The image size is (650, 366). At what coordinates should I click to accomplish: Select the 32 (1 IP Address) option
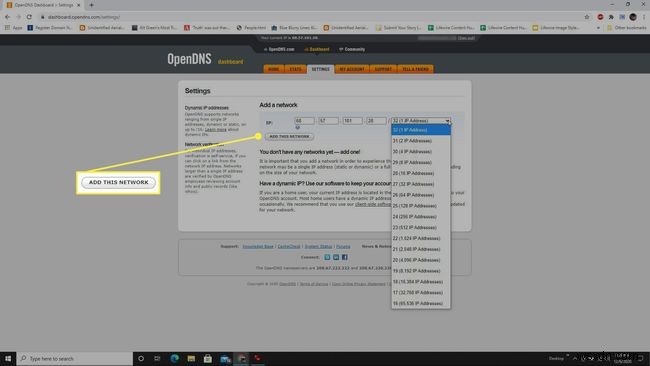pyautogui.click(x=421, y=130)
